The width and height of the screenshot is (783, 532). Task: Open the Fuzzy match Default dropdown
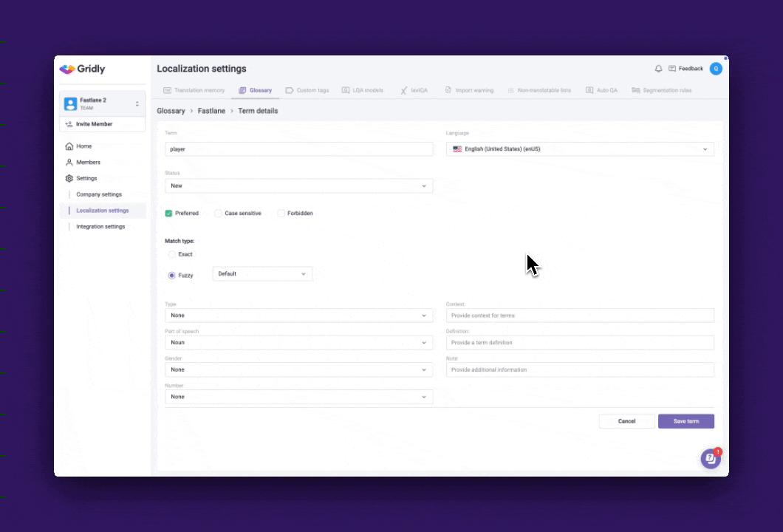pyautogui.click(x=262, y=274)
